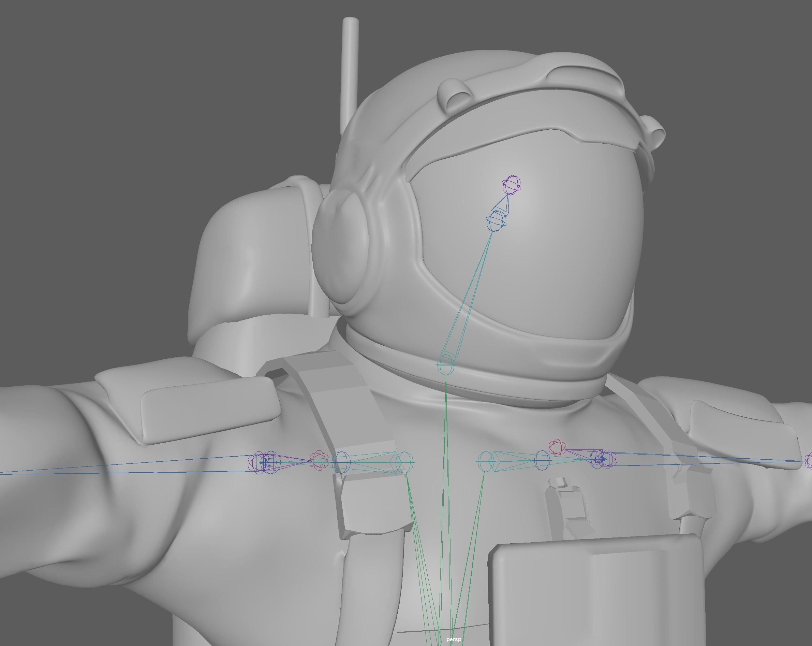Screen dimensions: 812x646
Task: Select the blue head joint below the purple joint
Action: (x=496, y=221)
